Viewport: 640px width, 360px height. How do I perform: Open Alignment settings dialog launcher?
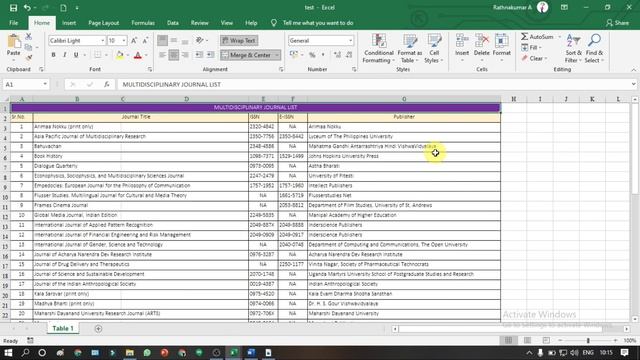[281, 69]
